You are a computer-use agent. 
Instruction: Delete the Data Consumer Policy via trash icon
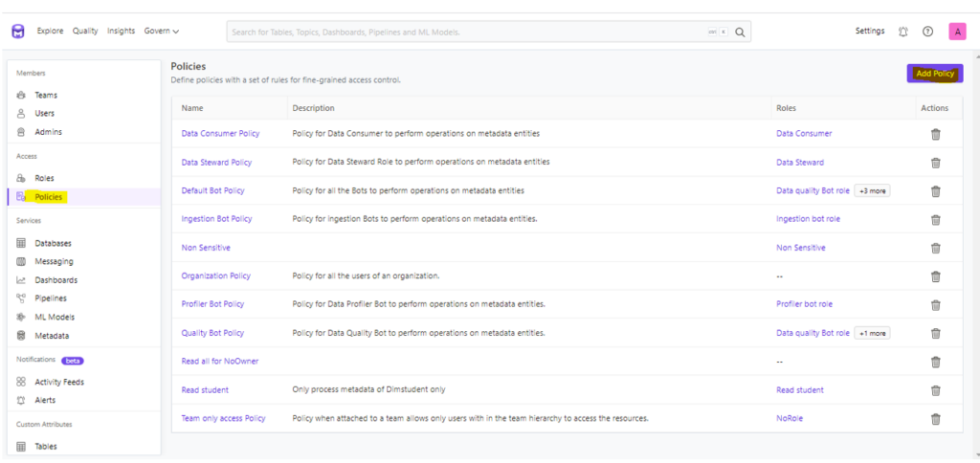tap(935, 134)
